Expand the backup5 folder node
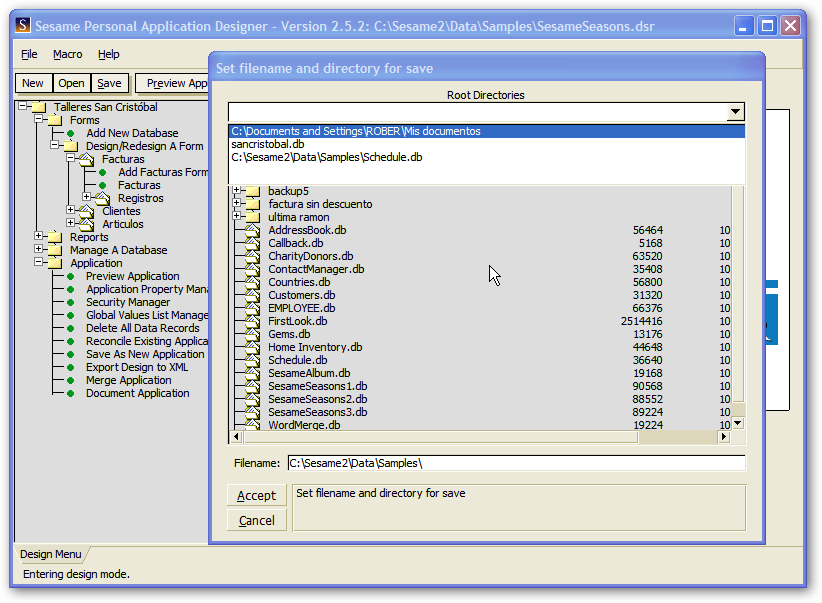This screenshot has height=603, width=822. [236, 189]
